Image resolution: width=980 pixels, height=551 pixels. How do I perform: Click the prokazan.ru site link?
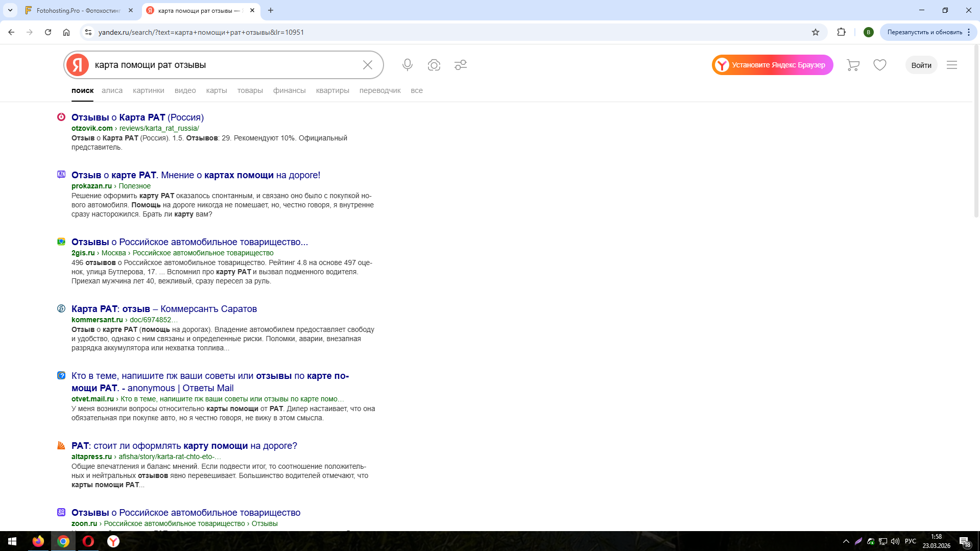point(91,186)
